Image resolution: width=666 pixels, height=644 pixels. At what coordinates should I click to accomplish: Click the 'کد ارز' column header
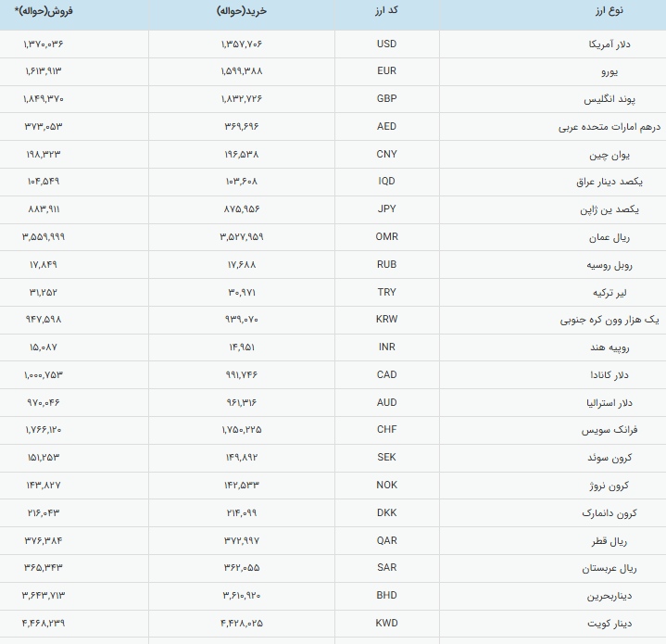coord(386,11)
